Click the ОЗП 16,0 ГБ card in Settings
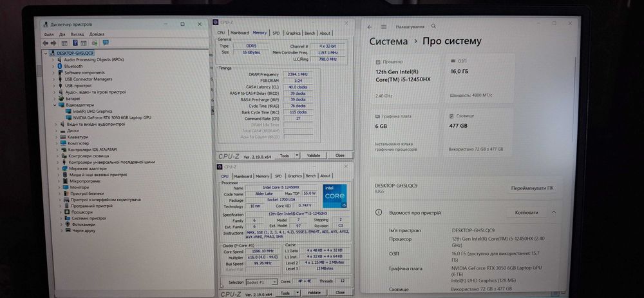The width and height of the screenshot is (644, 298). click(x=479, y=79)
